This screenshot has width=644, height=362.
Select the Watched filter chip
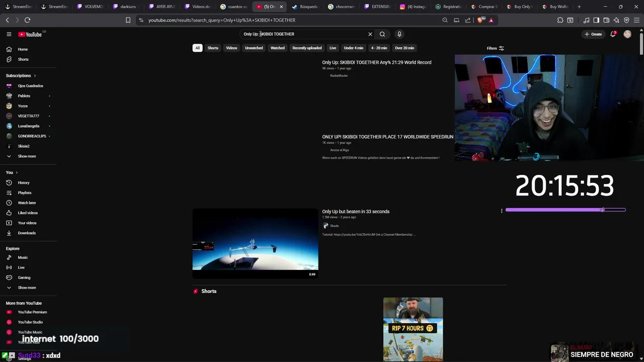[x=278, y=48]
